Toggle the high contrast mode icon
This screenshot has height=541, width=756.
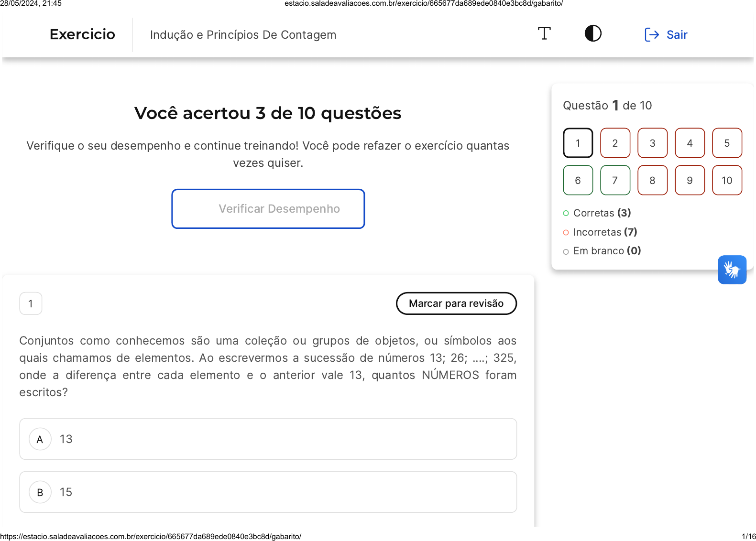(x=593, y=33)
